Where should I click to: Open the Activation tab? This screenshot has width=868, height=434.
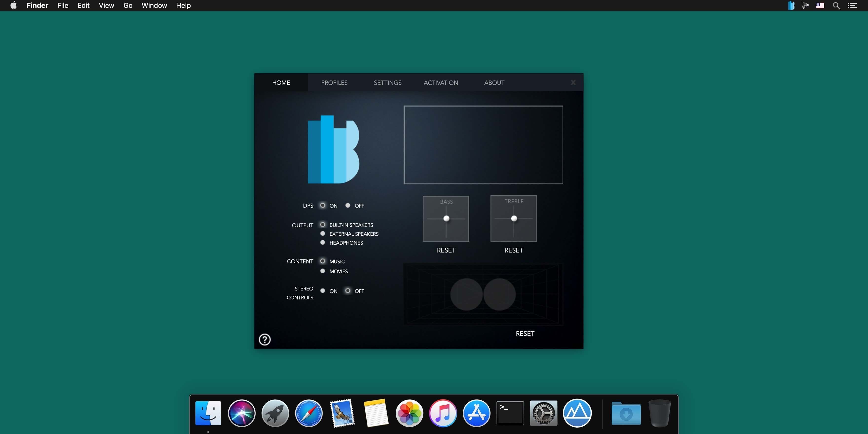click(440, 83)
